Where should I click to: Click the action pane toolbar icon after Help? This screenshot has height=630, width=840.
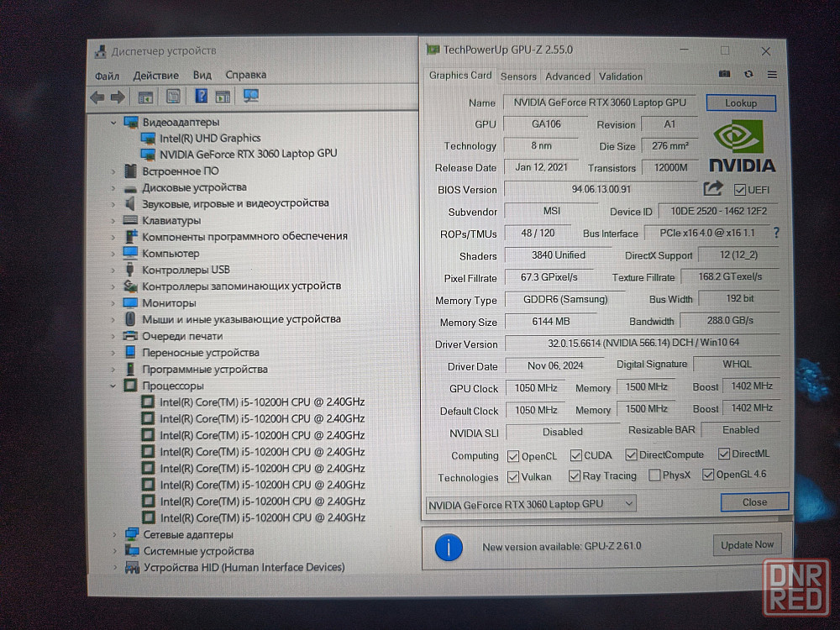click(x=223, y=97)
